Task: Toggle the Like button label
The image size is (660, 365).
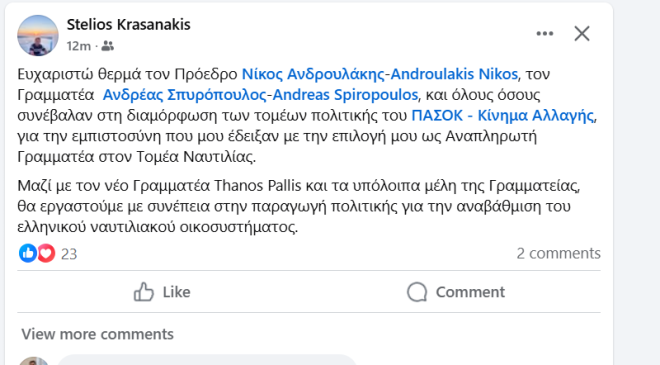Action: pos(176,292)
